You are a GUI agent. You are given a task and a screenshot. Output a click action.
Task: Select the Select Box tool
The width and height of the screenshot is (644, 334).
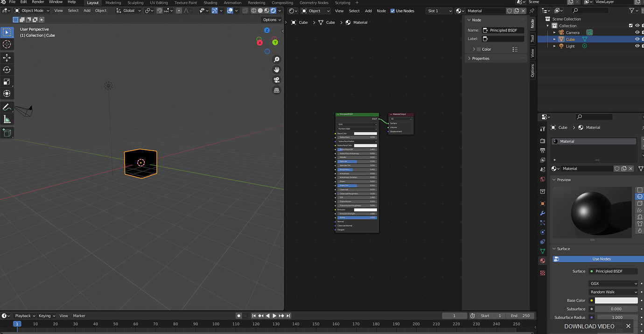tap(7, 32)
